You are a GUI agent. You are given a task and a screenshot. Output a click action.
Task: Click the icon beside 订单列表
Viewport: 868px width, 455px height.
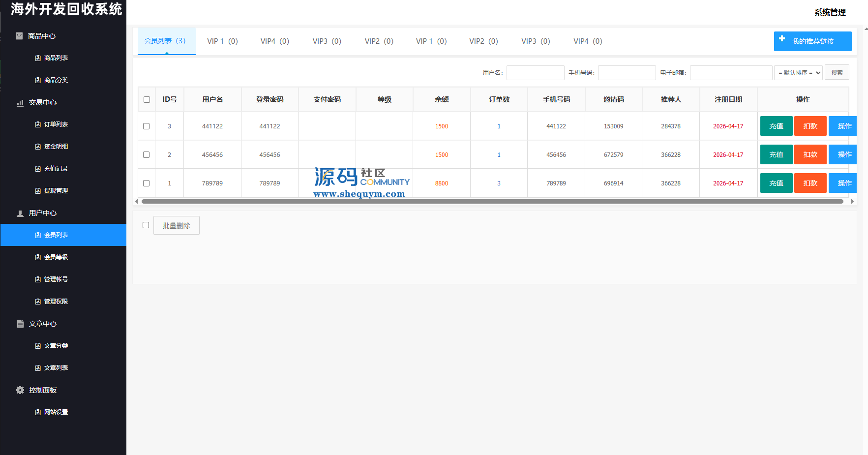point(38,124)
